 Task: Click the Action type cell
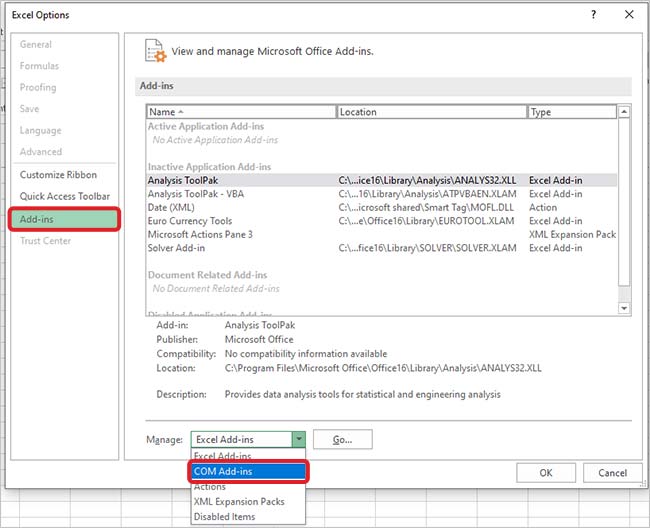click(x=543, y=208)
